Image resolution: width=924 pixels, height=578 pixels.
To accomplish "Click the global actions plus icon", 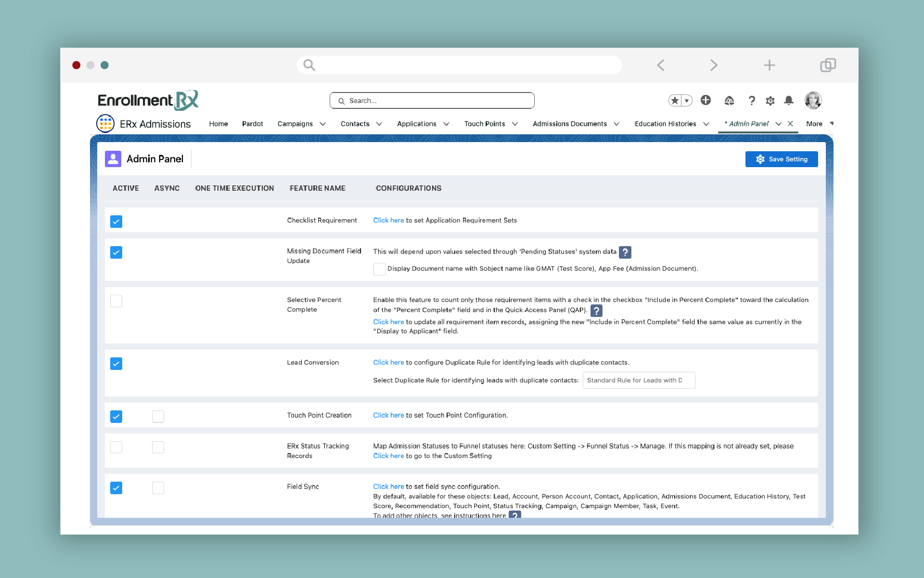I will click(706, 100).
